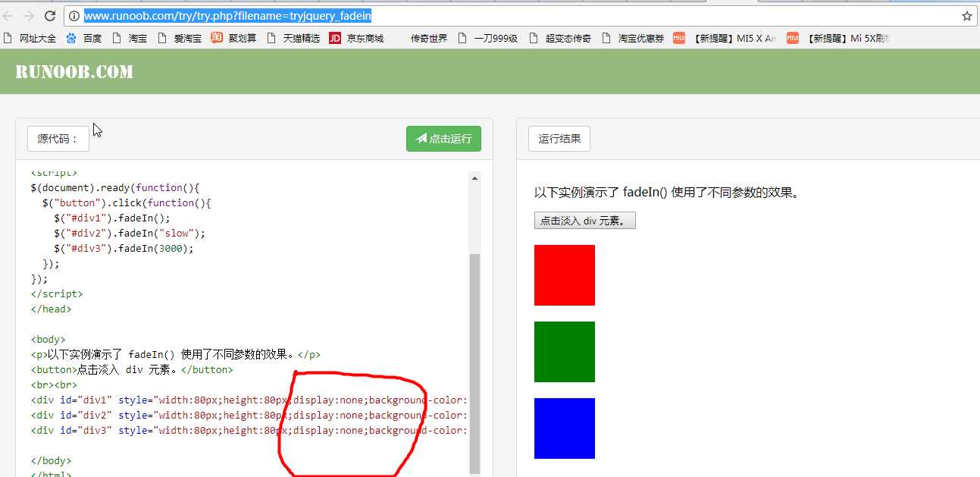Click the result text about fadeIn() 参数
980x477 pixels.
667,192
